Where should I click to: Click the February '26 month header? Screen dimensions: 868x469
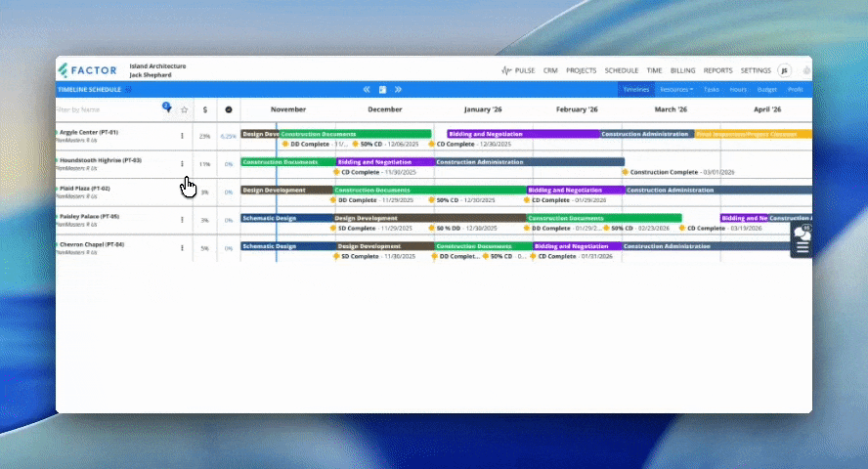(577, 109)
